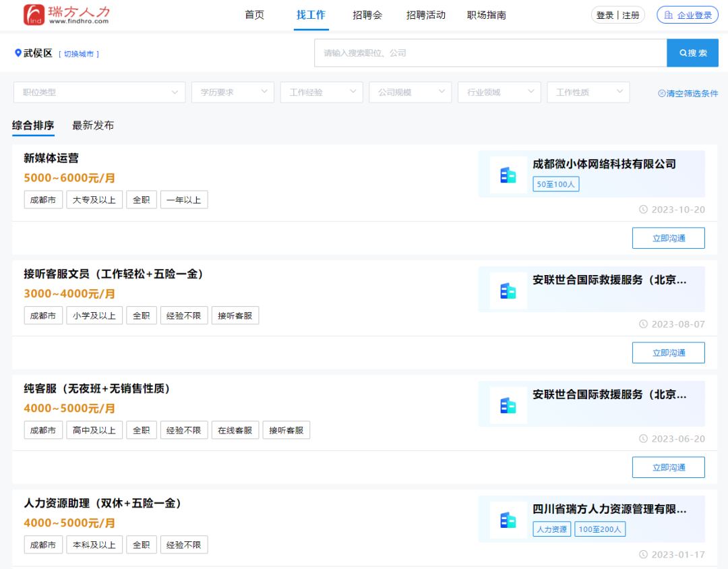
Task: Click the 50至100人 company size badge
Action: (x=555, y=183)
